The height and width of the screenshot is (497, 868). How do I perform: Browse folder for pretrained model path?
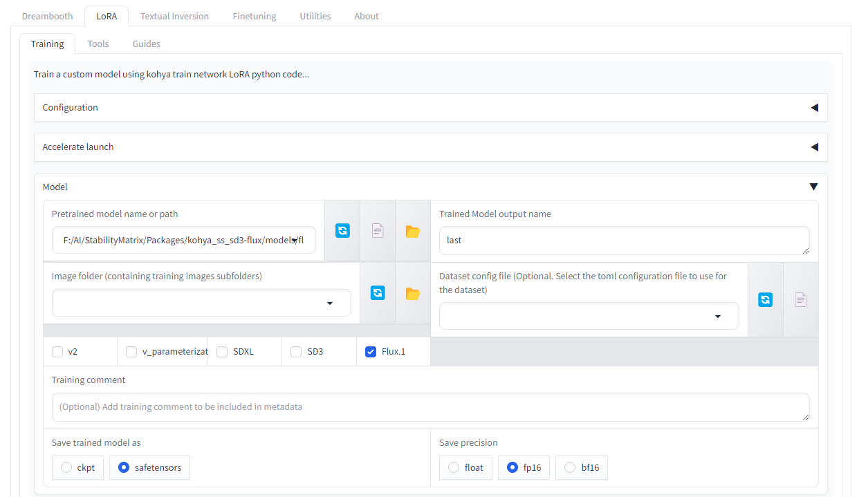413,231
